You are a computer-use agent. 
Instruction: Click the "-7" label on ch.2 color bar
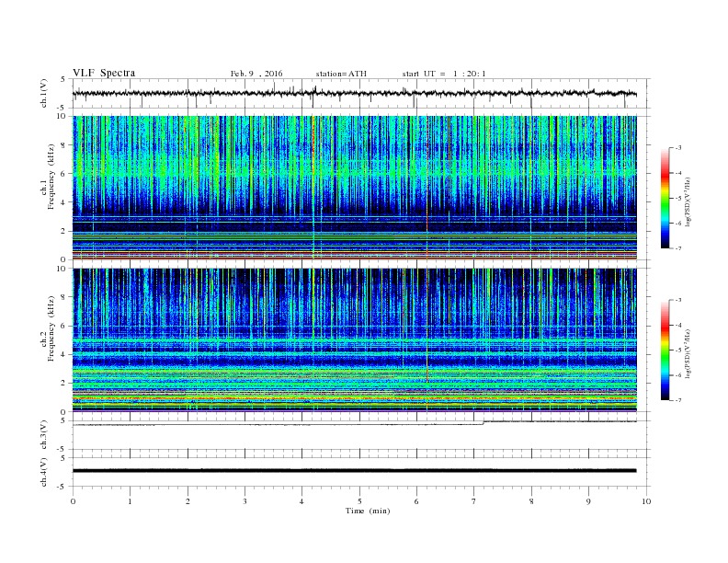(x=678, y=400)
